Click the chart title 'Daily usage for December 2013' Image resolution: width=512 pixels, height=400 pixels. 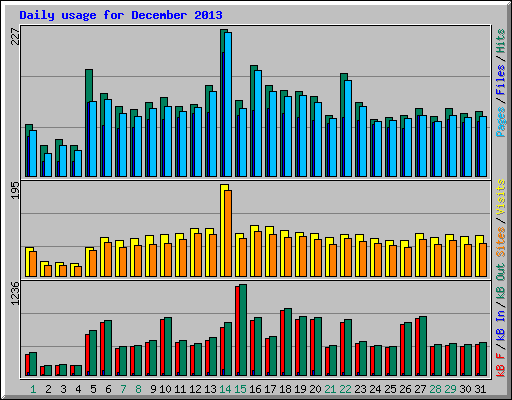(121, 15)
